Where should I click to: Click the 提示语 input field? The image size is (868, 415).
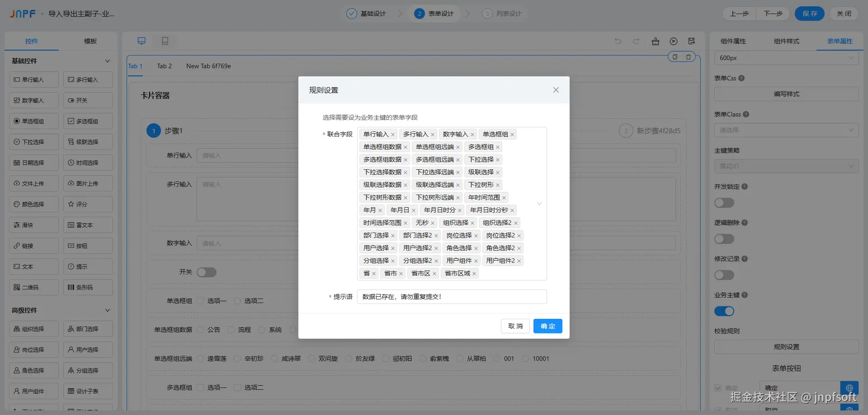(452, 297)
